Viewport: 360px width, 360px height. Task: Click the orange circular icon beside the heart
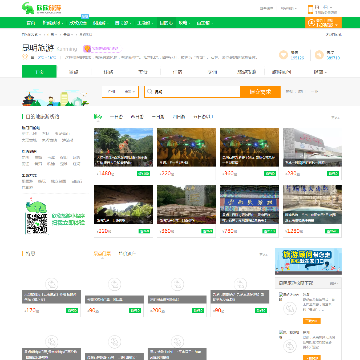pos(319,55)
